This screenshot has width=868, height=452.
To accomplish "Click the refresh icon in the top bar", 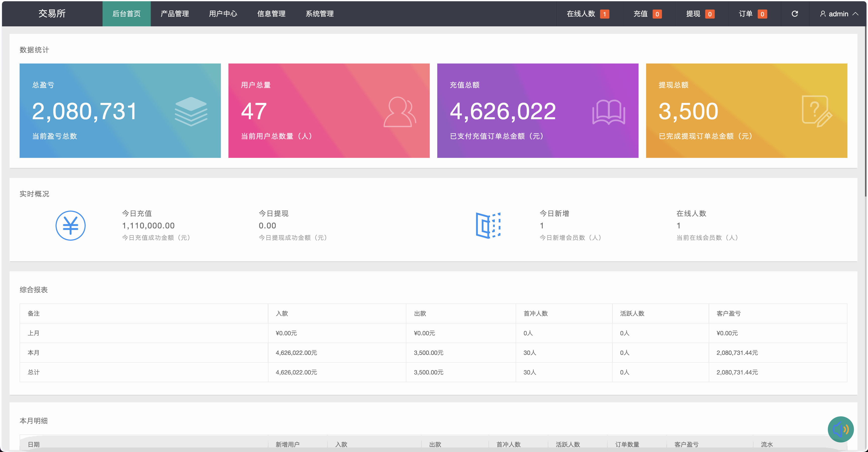I will coord(795,14).
